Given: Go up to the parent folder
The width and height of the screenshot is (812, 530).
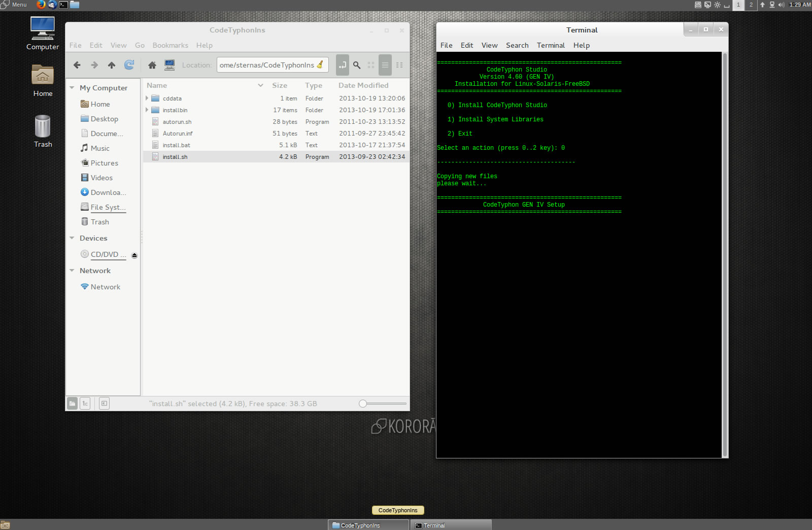Looking at the screenshot, I should tap(112, 65).
